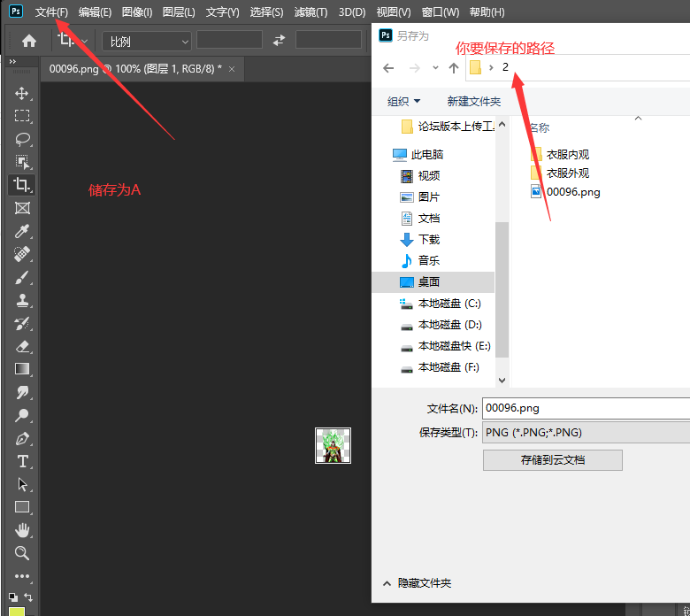
Task: Click the Home icon in options bar
Action: click(x=29, y=40)
